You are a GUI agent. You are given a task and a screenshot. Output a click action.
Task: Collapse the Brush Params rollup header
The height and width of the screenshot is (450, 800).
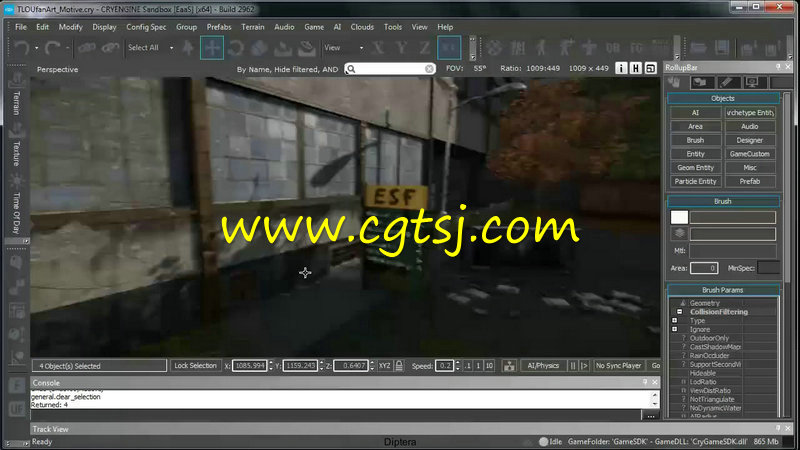click(723, 290)
